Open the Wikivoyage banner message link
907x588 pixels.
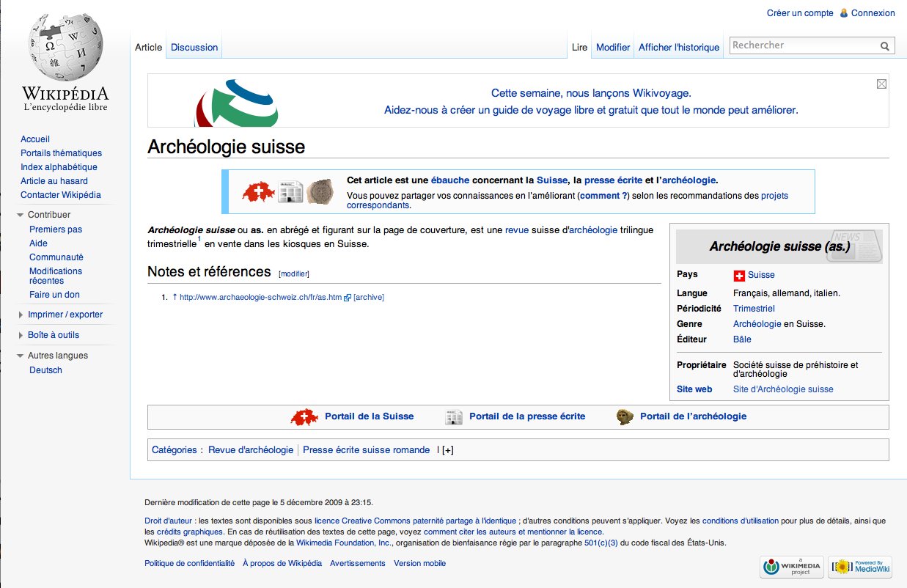(x=591, y=102)
